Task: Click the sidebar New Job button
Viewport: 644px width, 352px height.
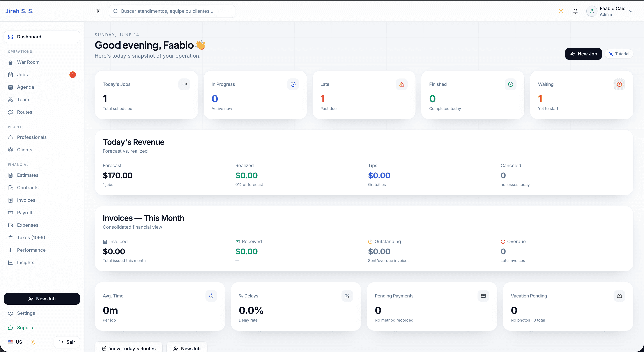Action: pos(42,299)
